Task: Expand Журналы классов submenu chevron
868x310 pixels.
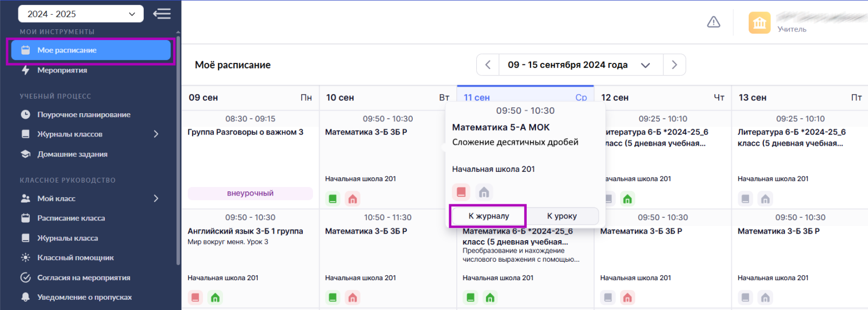Action: point(156,134)
